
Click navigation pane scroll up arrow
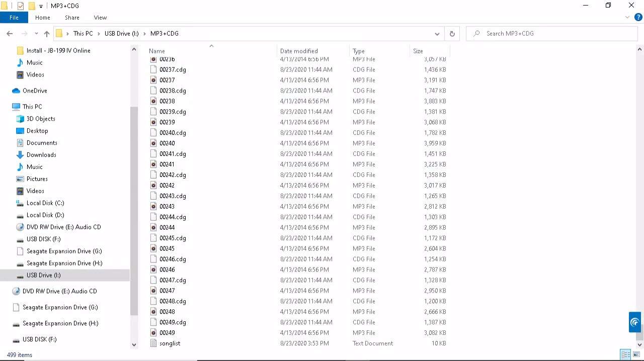coord(134,49)
